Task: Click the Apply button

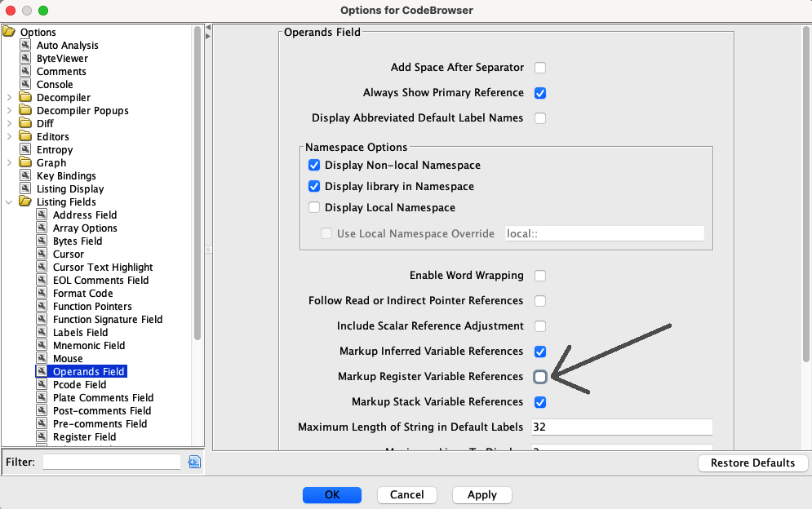Action: [x=482, y=494]
